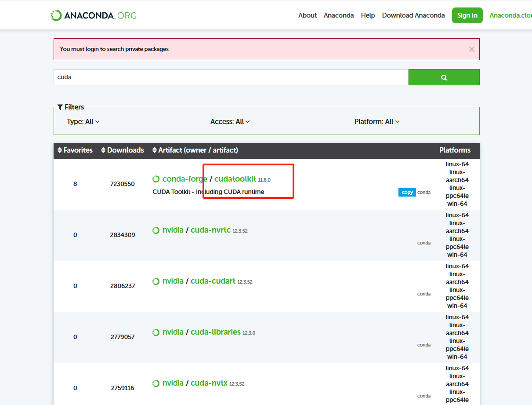This screenshot has width=532, height=405.
Task: Open the About menu item
Action: click(x=308, y=15)
